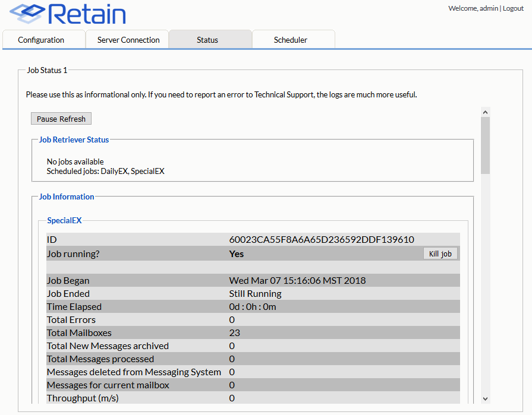532x415 pixels.
Task: Click the vertical scrollbar thumb
Action: point(485,145)
